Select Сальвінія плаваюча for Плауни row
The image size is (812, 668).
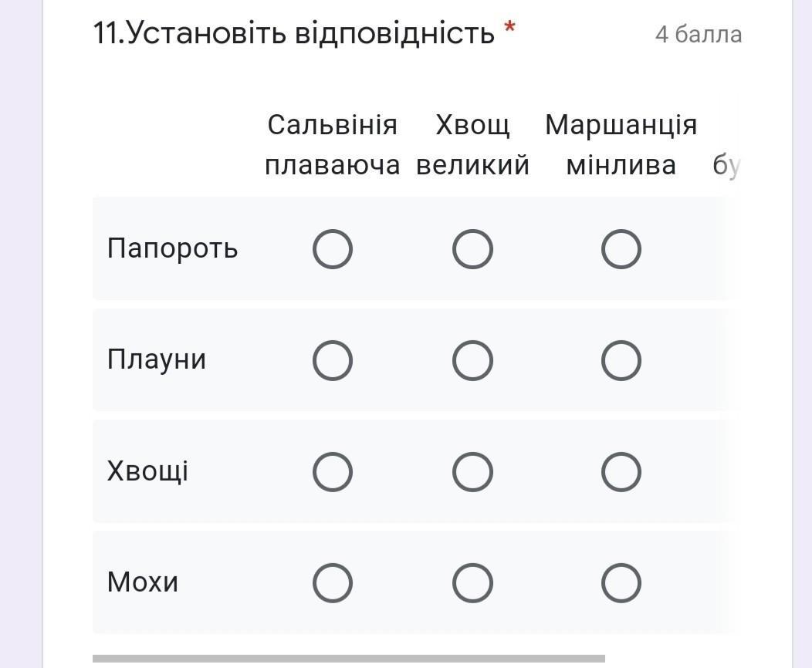click(x=333, y=360)
